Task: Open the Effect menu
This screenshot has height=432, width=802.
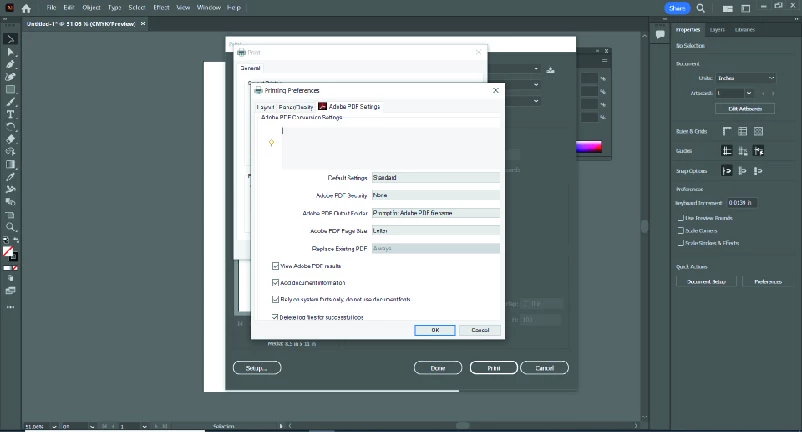Action: (161, 8)
